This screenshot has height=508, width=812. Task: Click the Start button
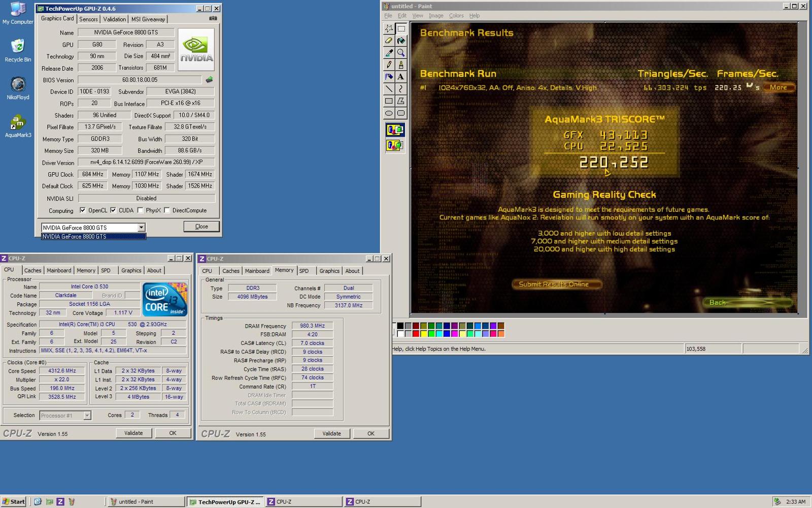coord(14,501)
